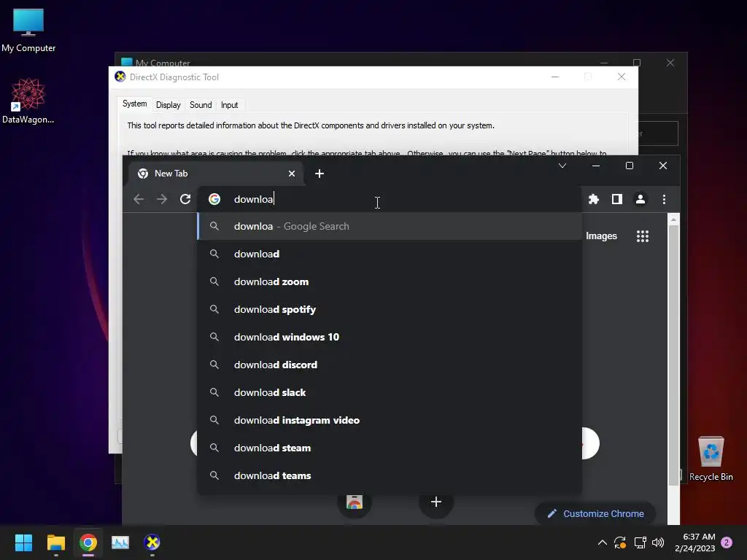Select the 'download discord' suggestion

click(390, 365)
